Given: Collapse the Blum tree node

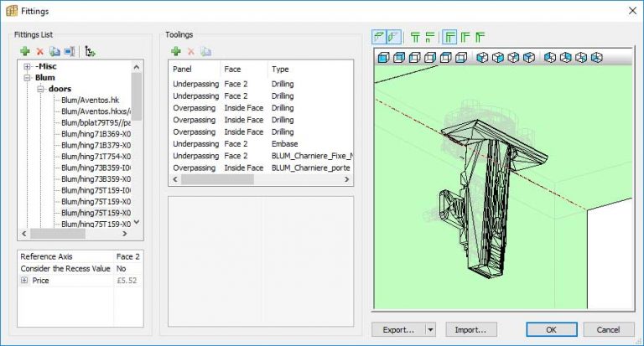Looking at the screenshot, I should click(27, 78).
